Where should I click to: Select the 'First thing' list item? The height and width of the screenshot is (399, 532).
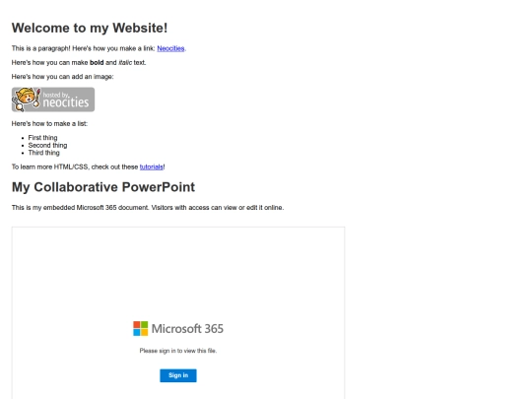pyautogui.click(x=42, y=137)
